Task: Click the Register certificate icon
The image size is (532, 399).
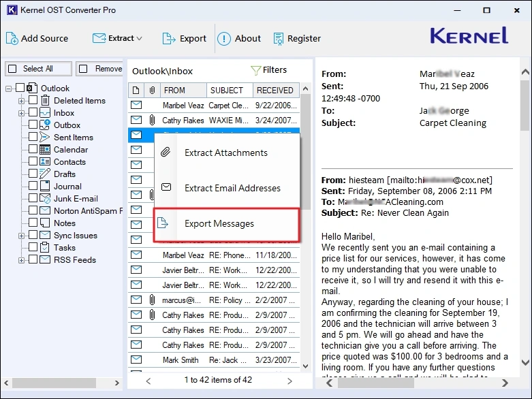Action: [279, 39]
